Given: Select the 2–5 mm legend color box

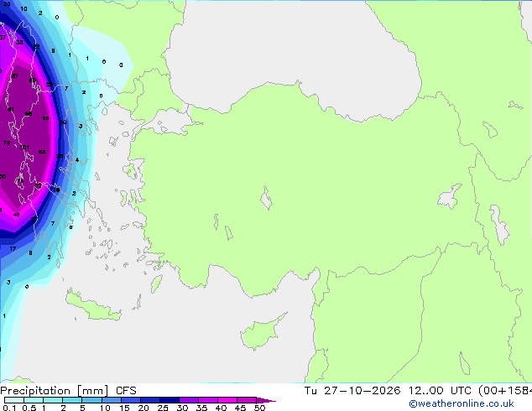Looking at the screenshot, I should [72, 400].
